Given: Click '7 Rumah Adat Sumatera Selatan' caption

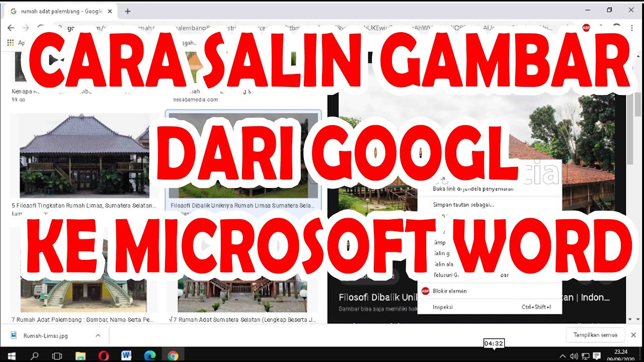Looking at the screenshot, I should 243,319.
